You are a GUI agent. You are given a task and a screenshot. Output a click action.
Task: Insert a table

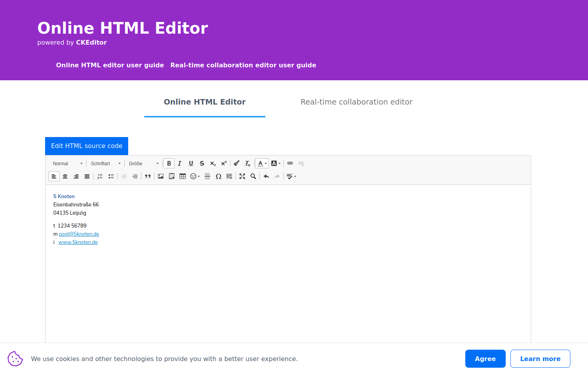tap(183, 176)
